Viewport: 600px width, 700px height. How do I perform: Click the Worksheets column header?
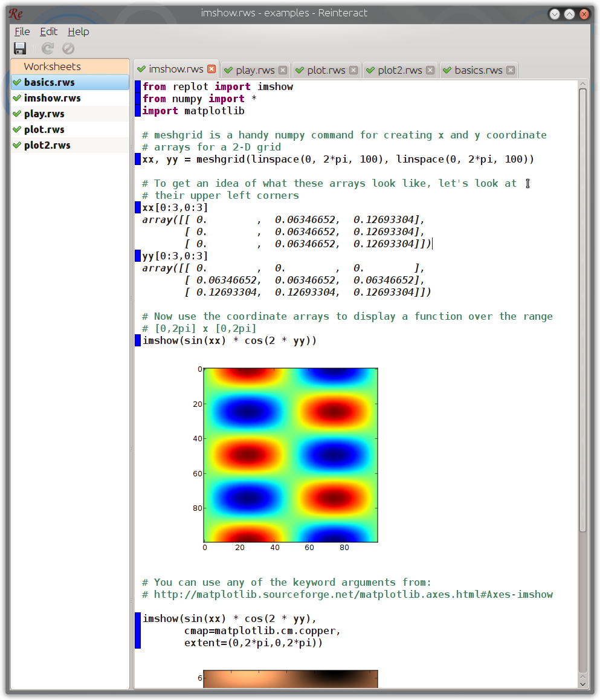[x=70, y=66]
